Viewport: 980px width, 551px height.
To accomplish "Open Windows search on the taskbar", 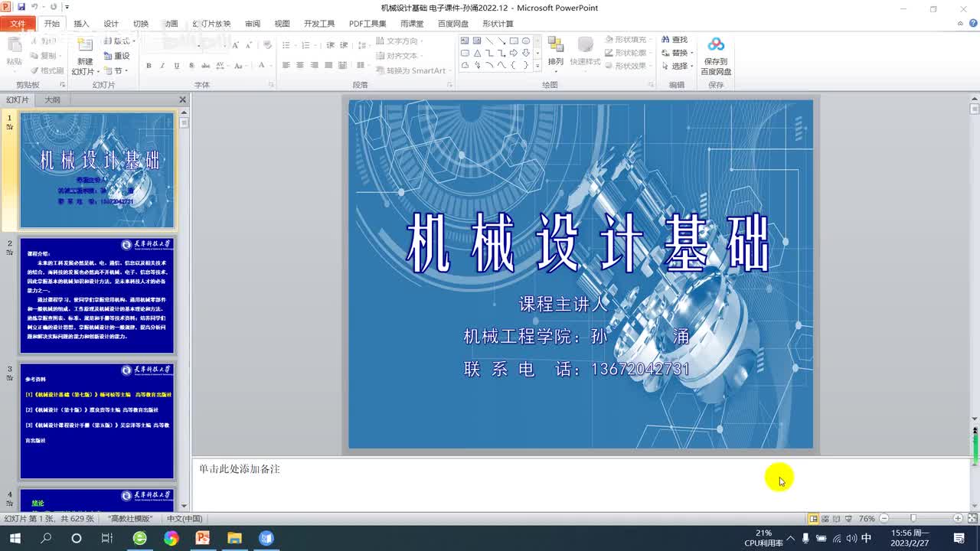I will click(46, 538).
